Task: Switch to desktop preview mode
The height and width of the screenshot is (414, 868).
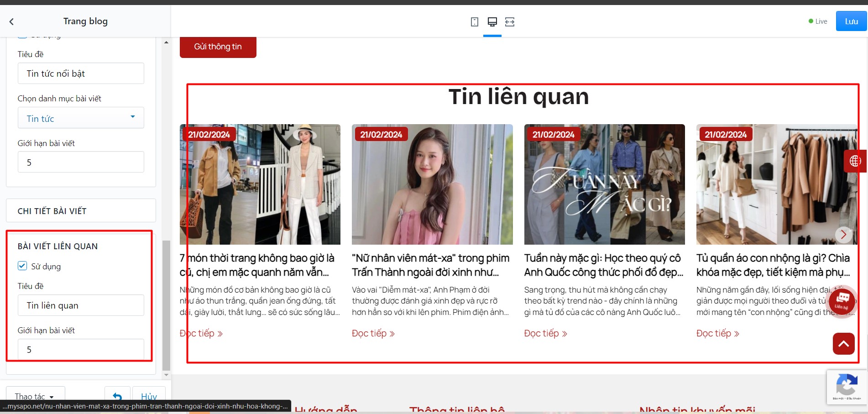Action: (492, 22)
